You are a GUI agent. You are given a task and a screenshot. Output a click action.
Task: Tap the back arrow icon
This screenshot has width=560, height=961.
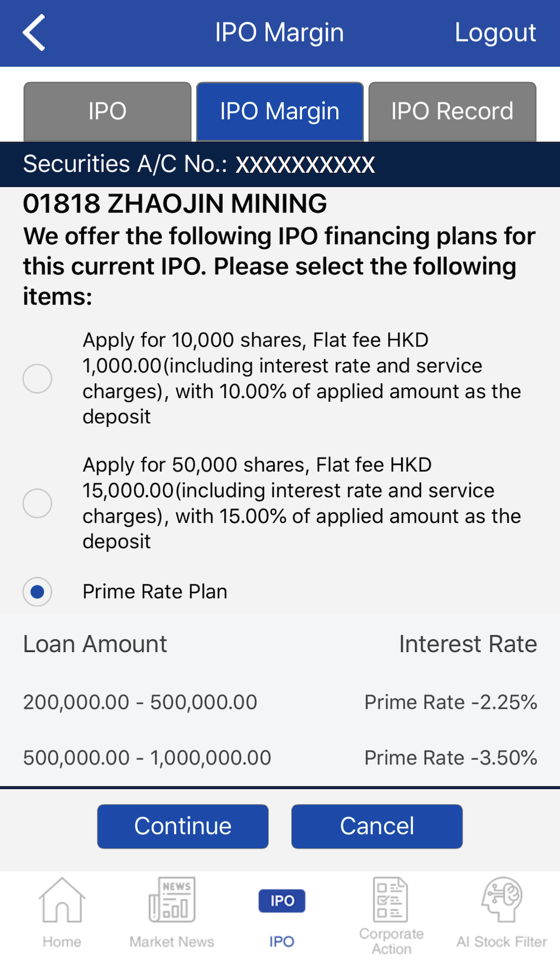pyautogui.click(x=34, y=33)
